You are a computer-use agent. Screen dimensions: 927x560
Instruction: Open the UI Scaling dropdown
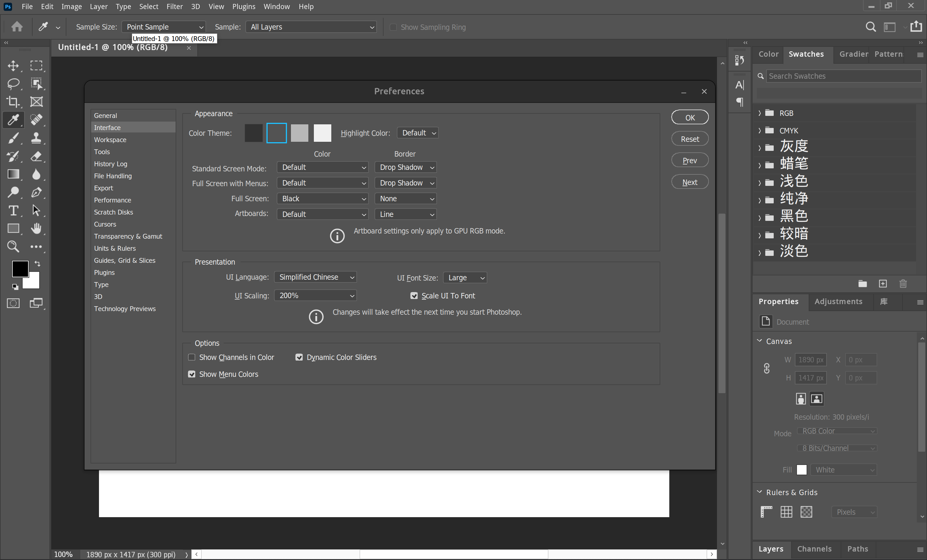[315, 296]
